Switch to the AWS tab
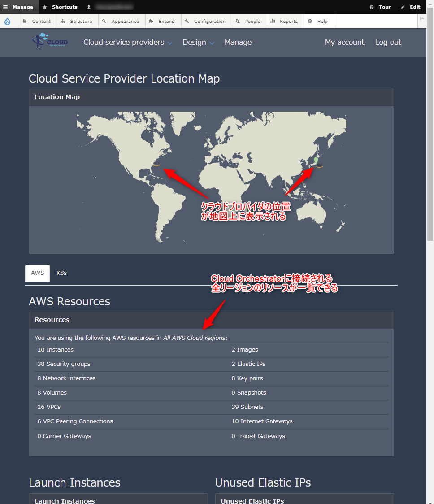Image resolution: width=434 pixels, height=504 pixels. 37,273
